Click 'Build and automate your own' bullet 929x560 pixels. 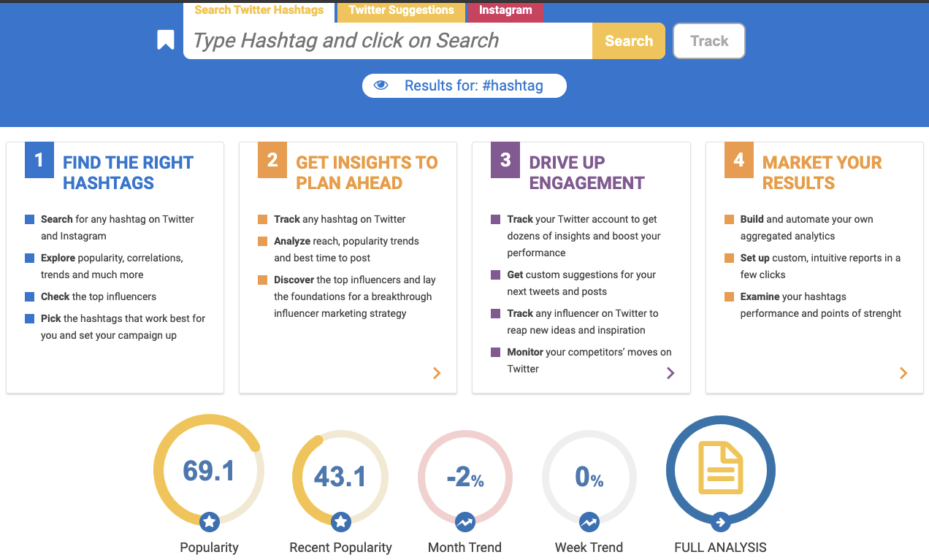tap(807, 227)
